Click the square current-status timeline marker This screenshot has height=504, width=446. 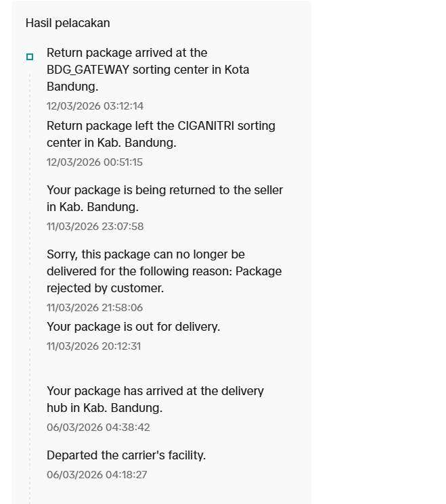pos(30,57)
